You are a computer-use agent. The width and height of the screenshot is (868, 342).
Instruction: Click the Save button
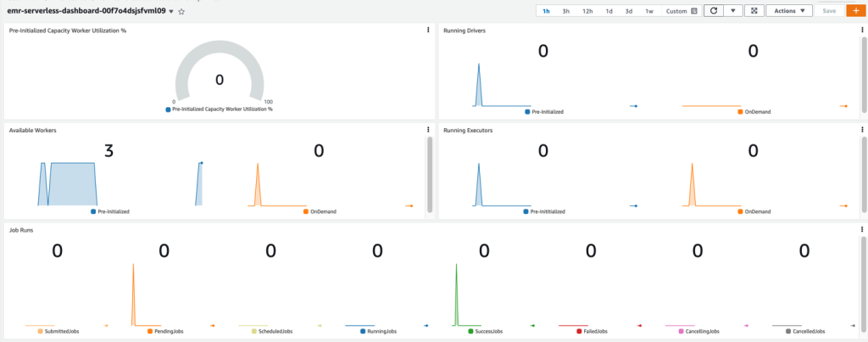(829, 11)
